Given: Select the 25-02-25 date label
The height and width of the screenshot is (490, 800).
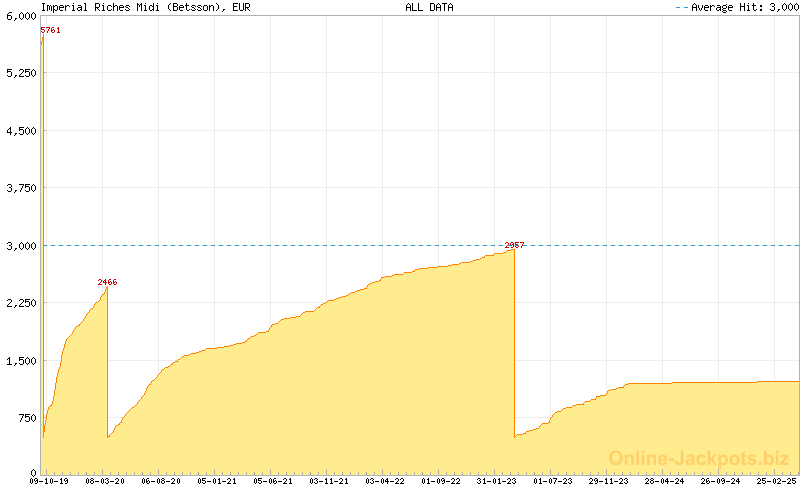Looking at the screenshot, I should click(776, 481).
